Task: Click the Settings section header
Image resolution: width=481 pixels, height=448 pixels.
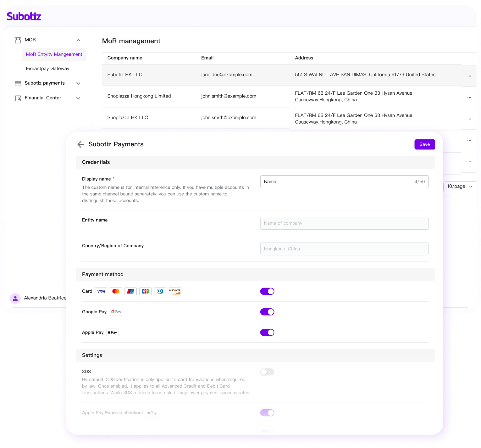Action: [255, 355]
